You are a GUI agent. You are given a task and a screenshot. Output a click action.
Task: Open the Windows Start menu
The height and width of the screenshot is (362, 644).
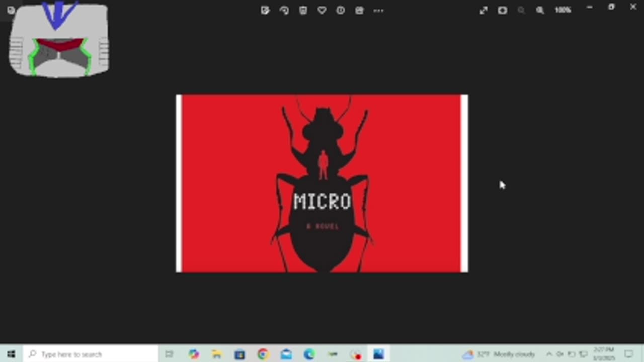pos(11,354)
